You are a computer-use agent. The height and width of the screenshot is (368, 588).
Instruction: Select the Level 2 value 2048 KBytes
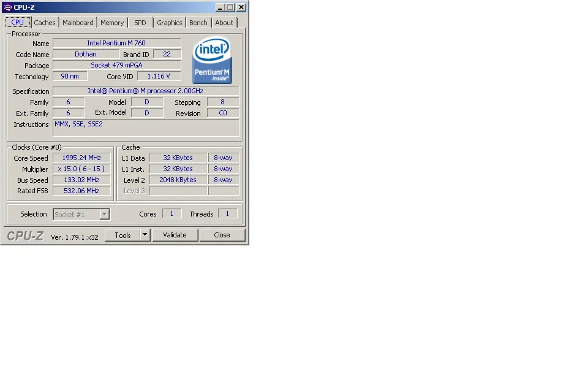coord(178,180)
